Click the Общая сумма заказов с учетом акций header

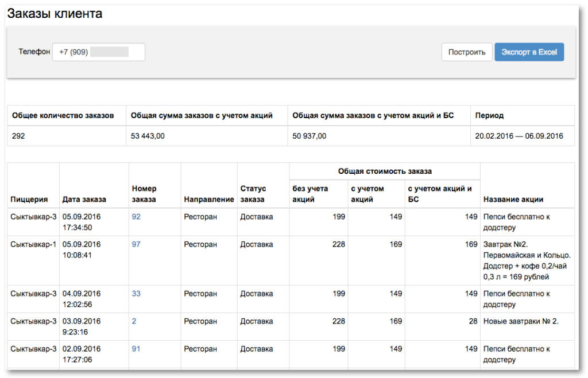click(x=202, y=115)
